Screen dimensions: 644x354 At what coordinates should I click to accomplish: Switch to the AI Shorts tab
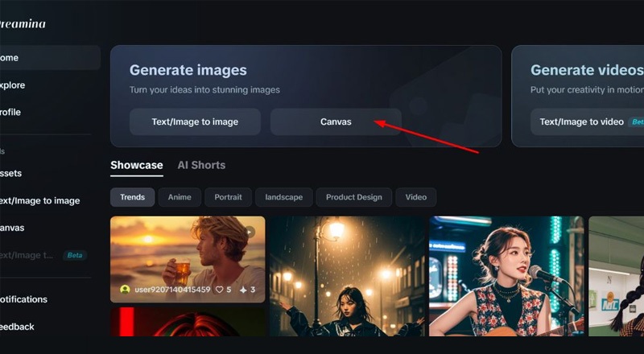pyautogui.click(x=201, y=165)
